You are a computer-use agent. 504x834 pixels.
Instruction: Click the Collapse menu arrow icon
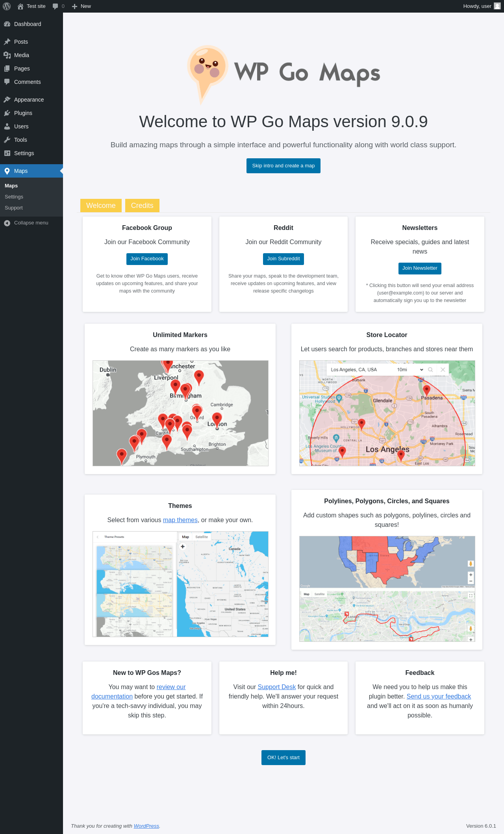tap(7, 223)
